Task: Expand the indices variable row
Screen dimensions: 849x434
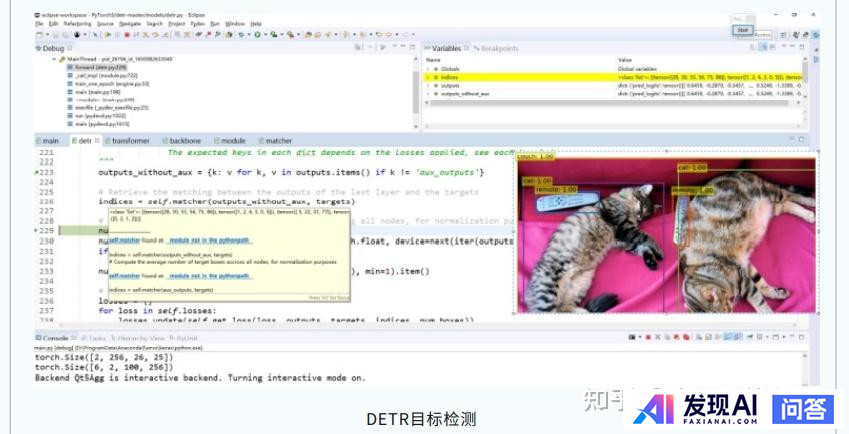Action: [x=428, y=77]
